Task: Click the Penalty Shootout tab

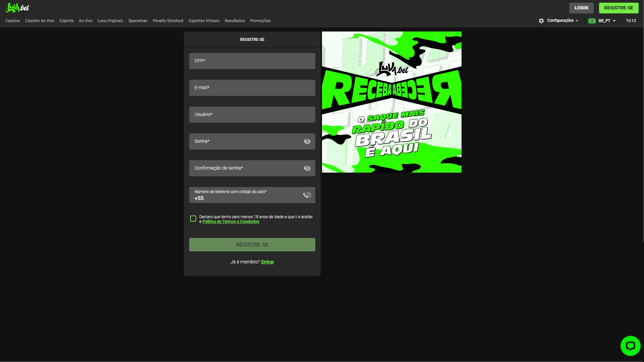Action: point(168,21)
